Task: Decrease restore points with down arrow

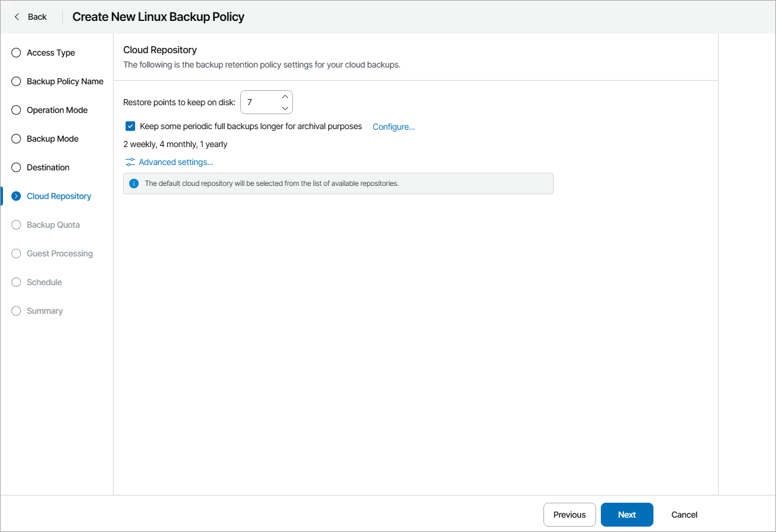Action: (x=285, y=108)
